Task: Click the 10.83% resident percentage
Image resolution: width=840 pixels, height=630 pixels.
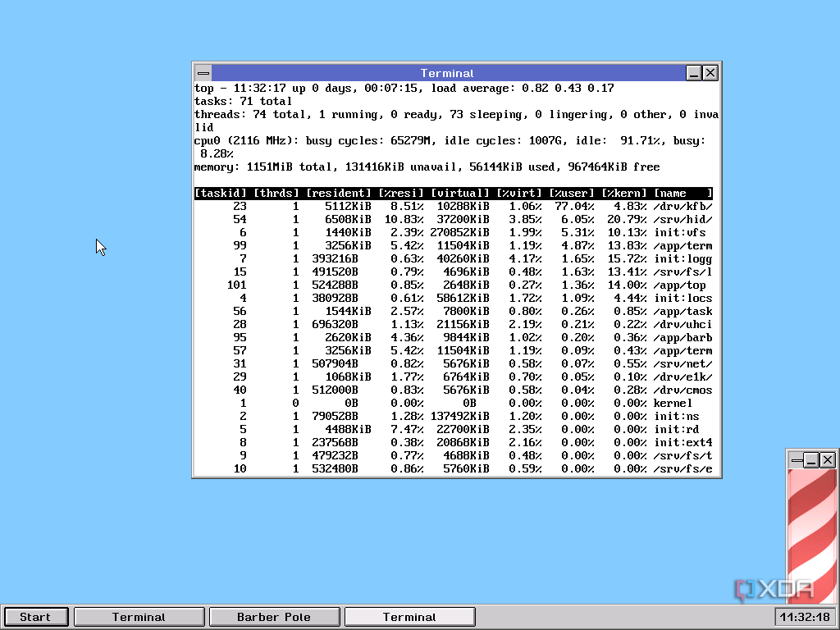Action: point(404,219)
